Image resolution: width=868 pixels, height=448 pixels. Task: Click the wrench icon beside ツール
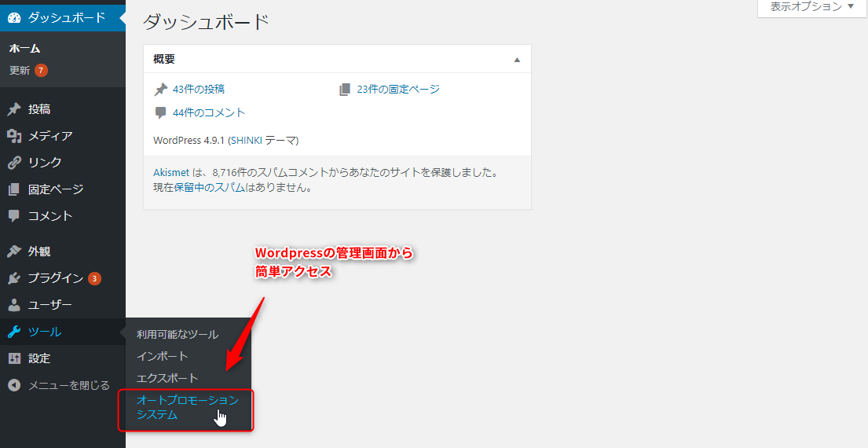tap(14, 332)
